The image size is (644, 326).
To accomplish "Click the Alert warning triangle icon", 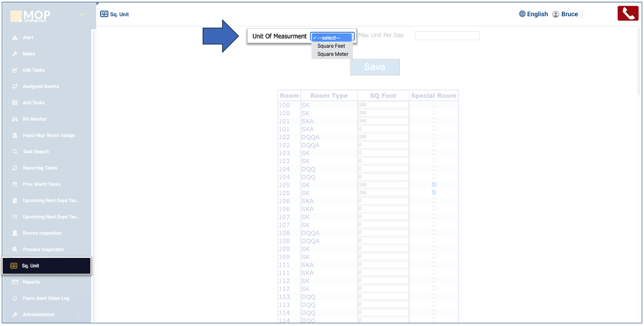I will 15,38.
